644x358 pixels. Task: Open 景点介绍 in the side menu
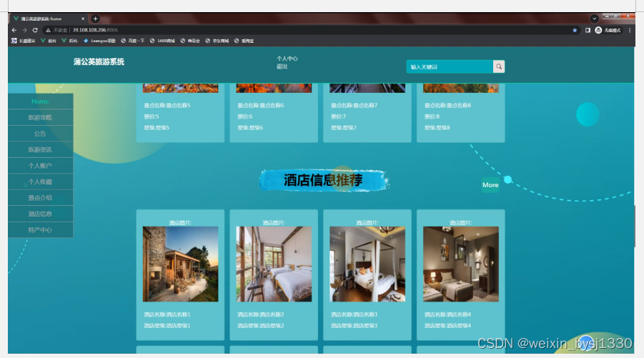point(40,197)
